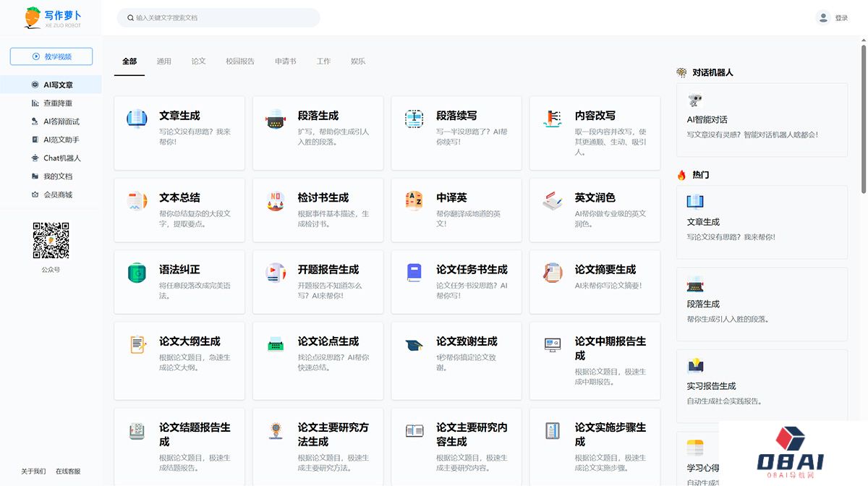Click the 英文润色 pencil icon
The height and width of the screenshot is (486, 868).
point(553,201)
